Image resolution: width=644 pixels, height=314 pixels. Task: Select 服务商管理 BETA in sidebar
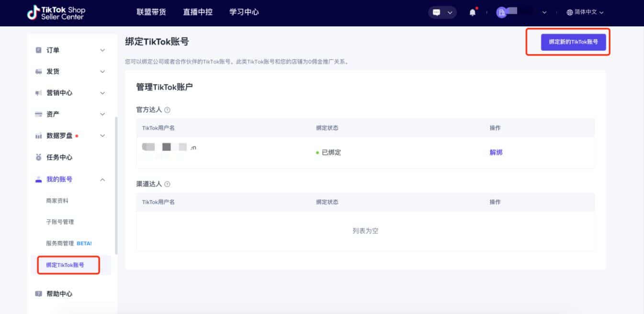69,244
